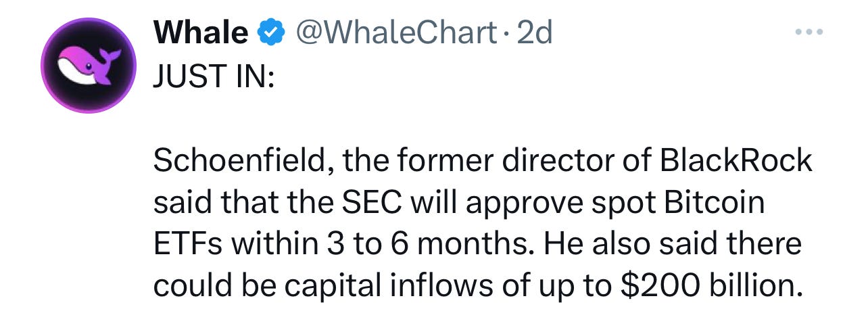The height and width of the screenshot is (309, 868).
Task: Open the Whale profile avatar
Action: (x=89, y=65)
